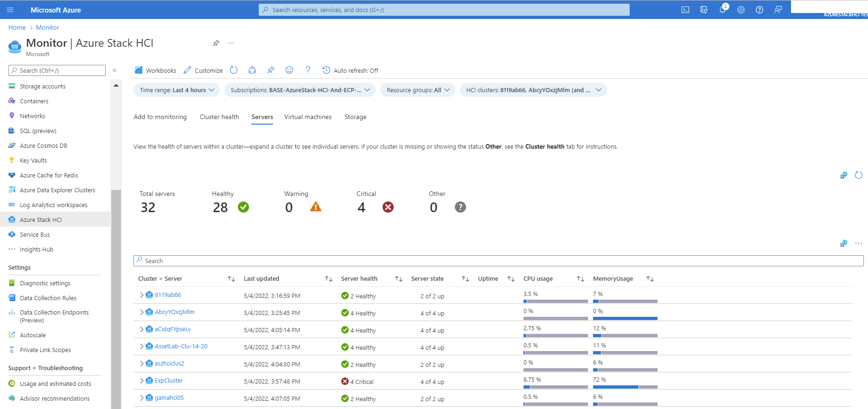The width and height of the screenshot is (868, 409).
Task: Open the notifications bell
Action: [722, 10]
